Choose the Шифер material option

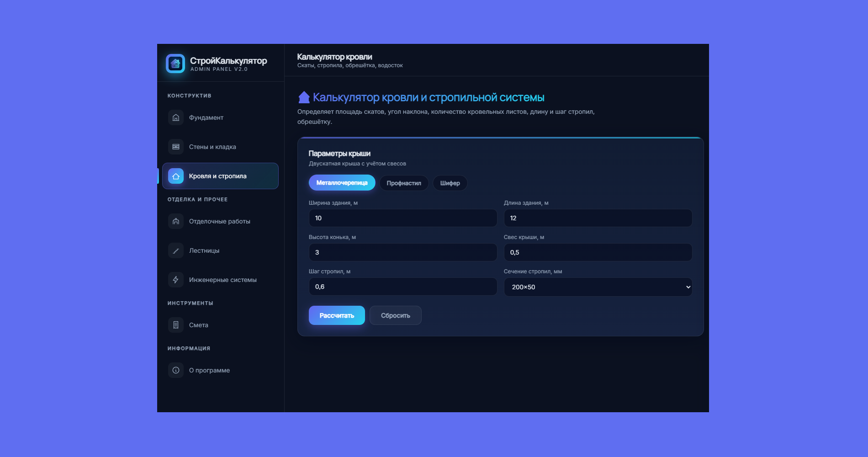pos(450,183)
